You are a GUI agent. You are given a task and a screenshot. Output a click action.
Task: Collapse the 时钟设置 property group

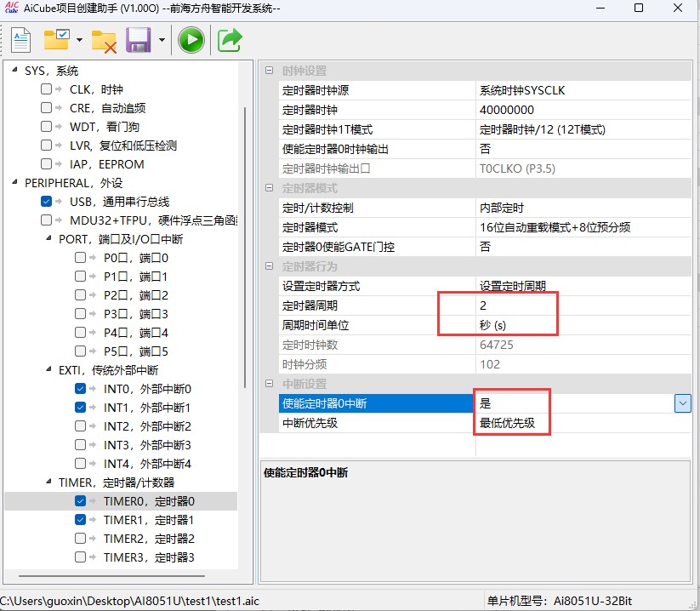click(269, 70)
